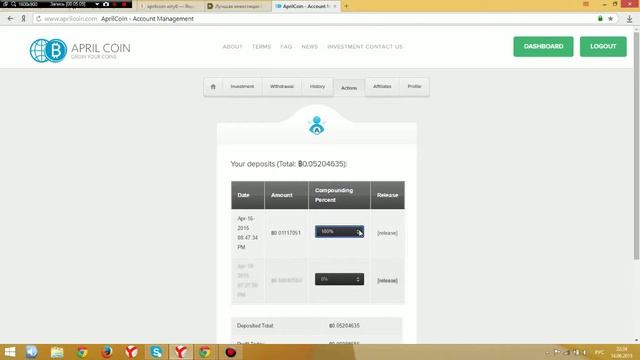This screenshot has width=640, height=360.
Task: Click the FAQ navigation link
Action: (286, 47)
